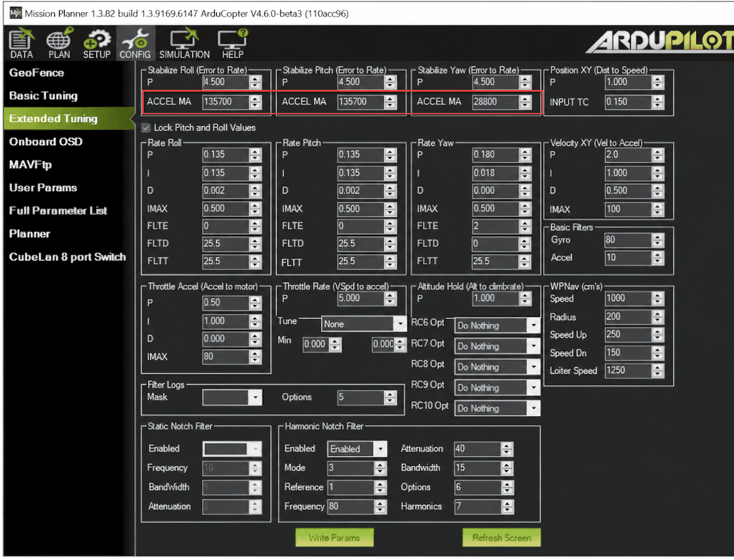Click the ArduPilot logo
734x560 pixels.
(659, 42)
